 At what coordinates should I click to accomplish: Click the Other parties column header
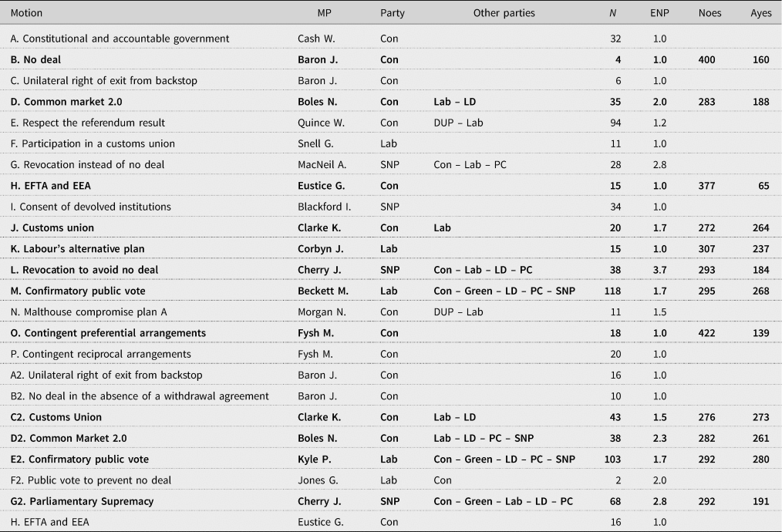tap(504, 13)
